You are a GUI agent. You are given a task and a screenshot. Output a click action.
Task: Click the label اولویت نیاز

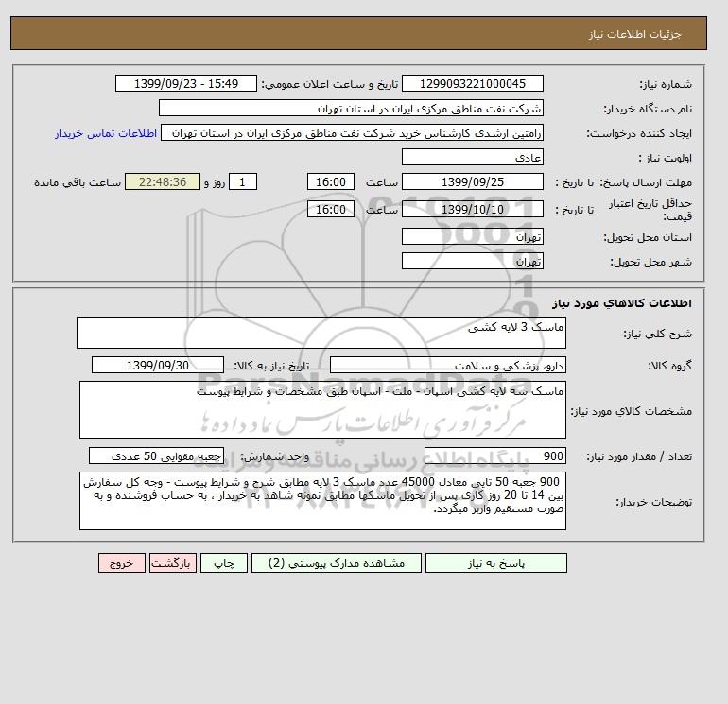point(665,158)
